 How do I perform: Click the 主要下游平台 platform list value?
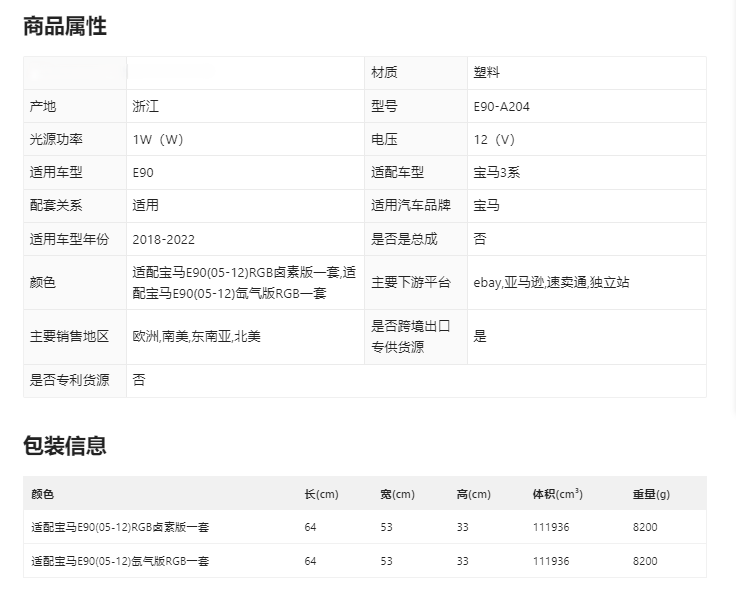coord(551,282)
